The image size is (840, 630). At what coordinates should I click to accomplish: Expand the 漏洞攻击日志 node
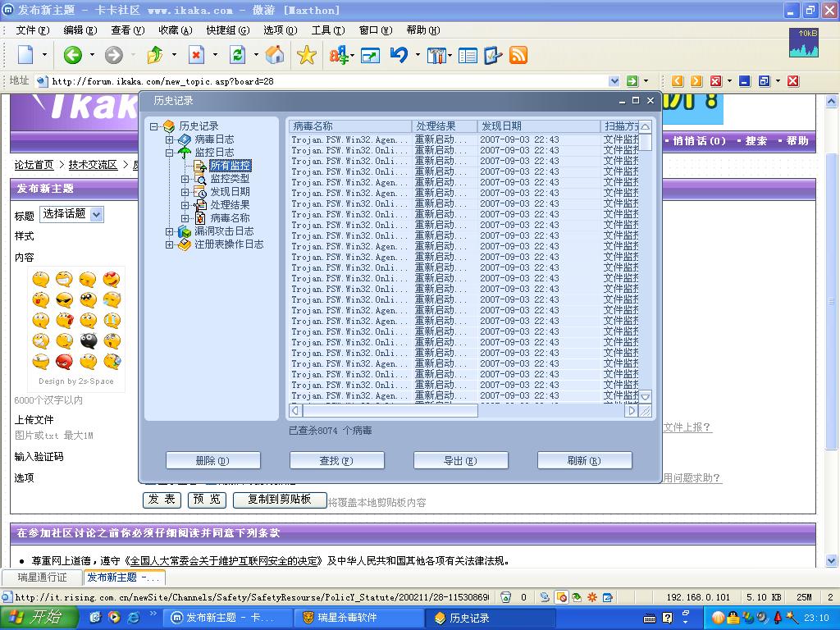coord(169,231)
